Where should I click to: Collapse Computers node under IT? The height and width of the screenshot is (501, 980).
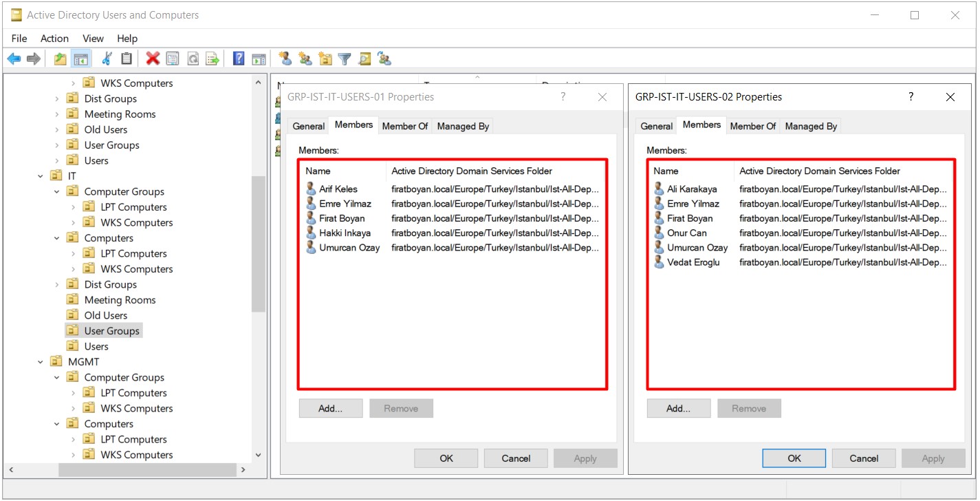[57, 238]
